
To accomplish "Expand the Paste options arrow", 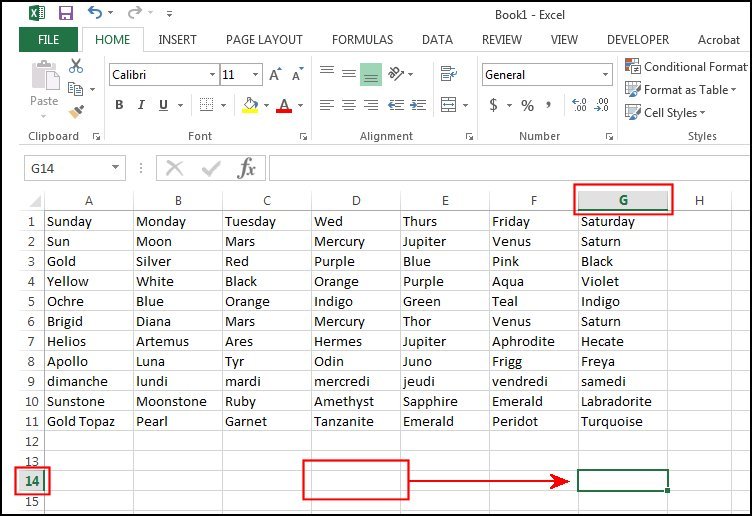I will (44, 117).
